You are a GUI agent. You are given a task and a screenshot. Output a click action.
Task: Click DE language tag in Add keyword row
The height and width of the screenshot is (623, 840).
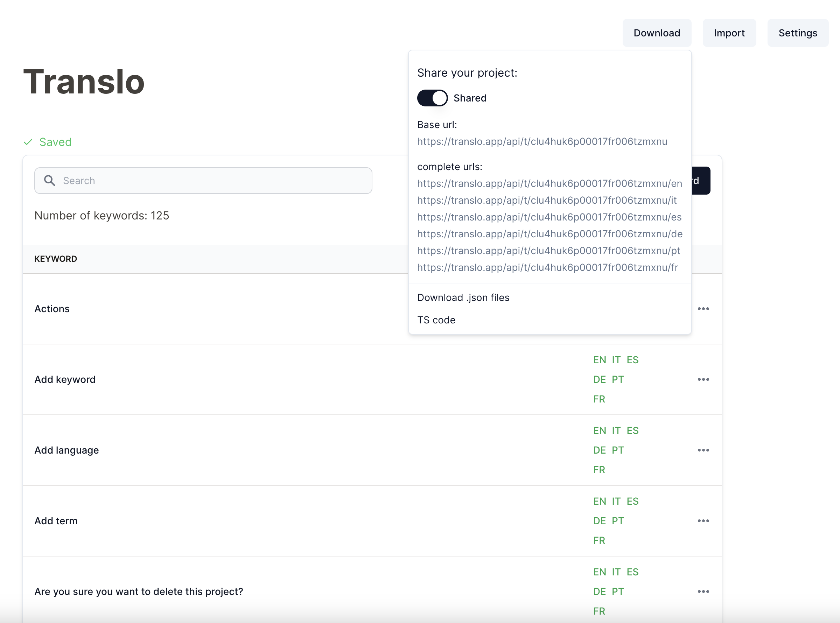point(600,379)
